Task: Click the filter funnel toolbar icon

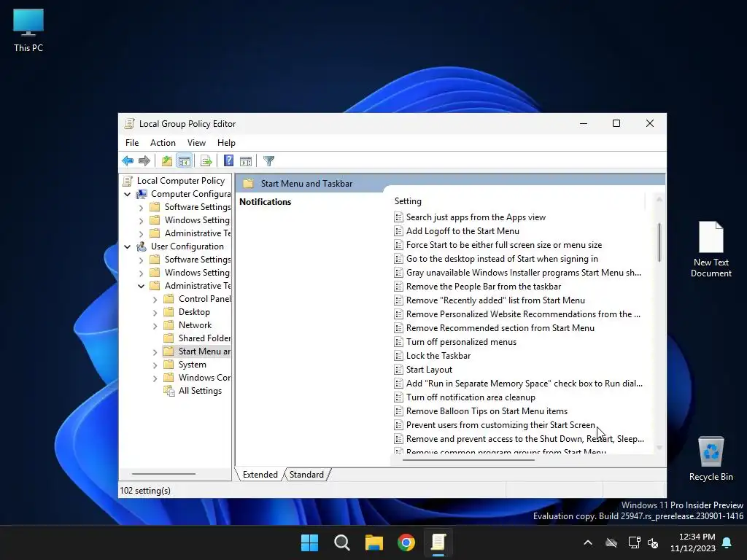Action: pos(268,161)
